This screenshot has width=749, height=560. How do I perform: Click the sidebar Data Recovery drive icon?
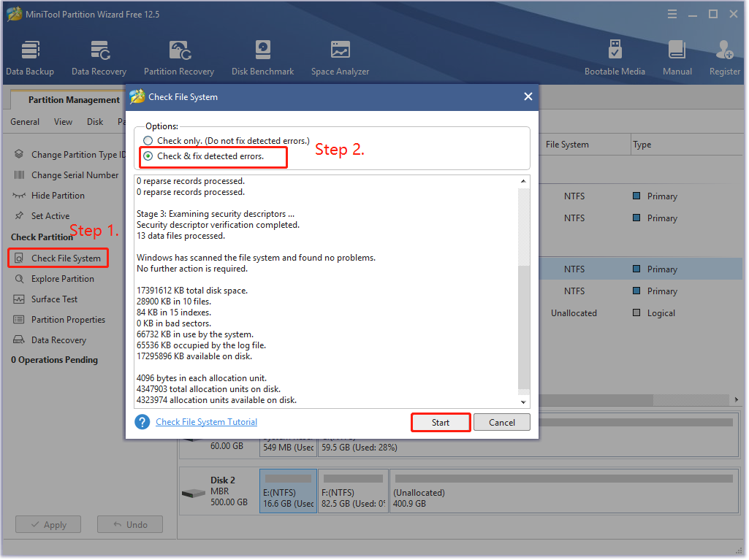click(x=18, y=340)
